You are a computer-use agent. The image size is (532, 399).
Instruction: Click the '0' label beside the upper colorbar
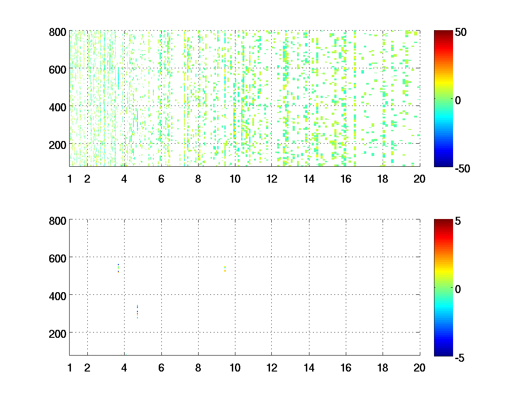tap(459, 100)
